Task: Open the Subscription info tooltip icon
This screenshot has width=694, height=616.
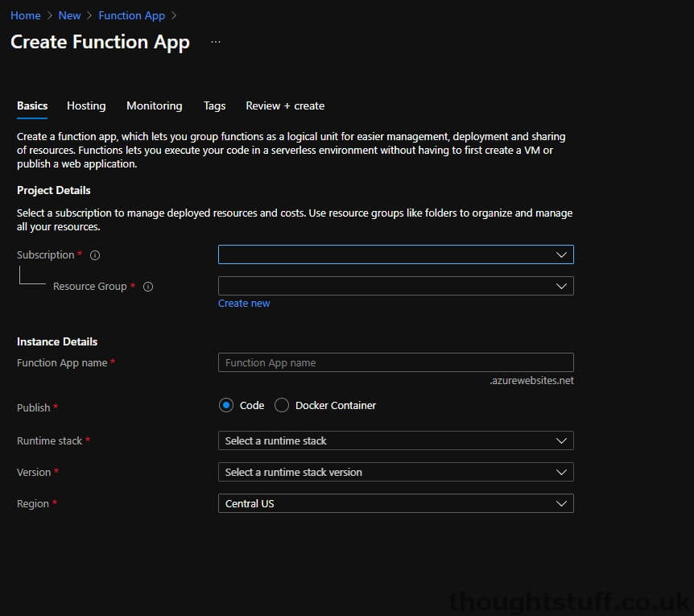Action: 95,255
